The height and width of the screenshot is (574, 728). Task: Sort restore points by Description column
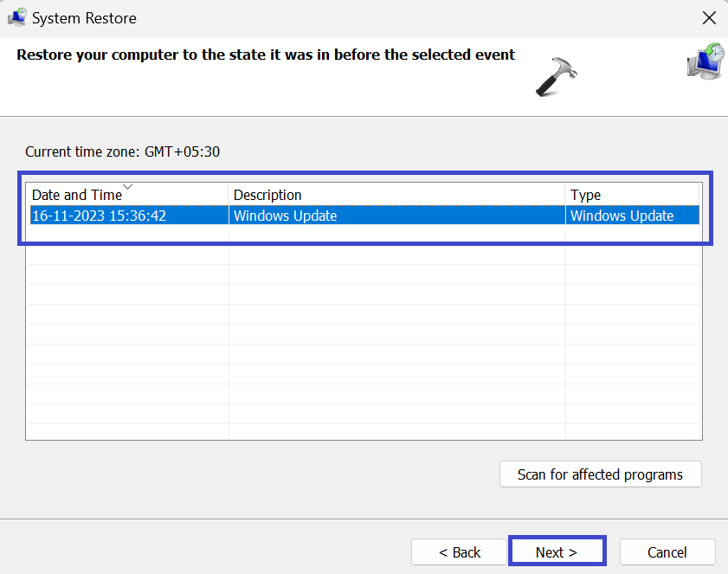coord(267,196)
